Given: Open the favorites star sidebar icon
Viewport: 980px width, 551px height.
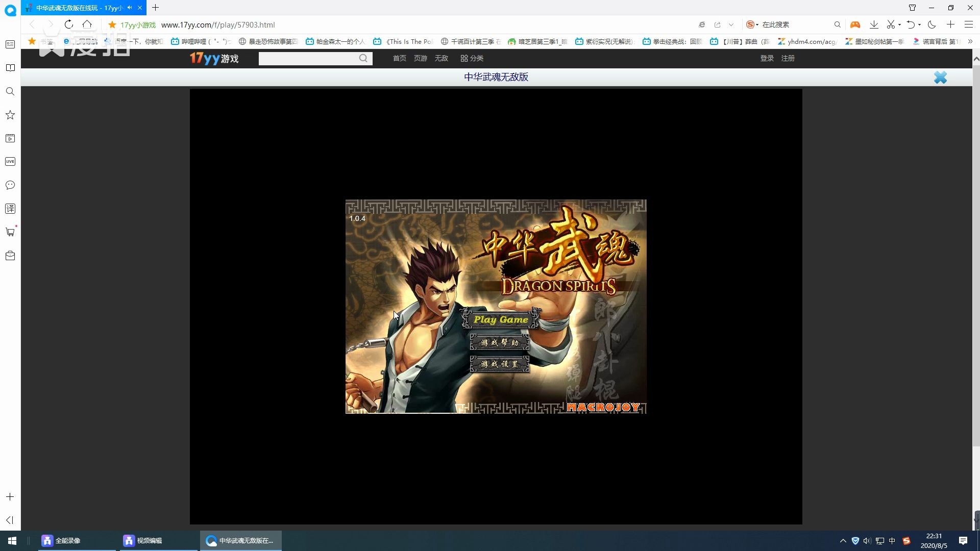Looking at the screenshot, I should (x=10, y=115).
